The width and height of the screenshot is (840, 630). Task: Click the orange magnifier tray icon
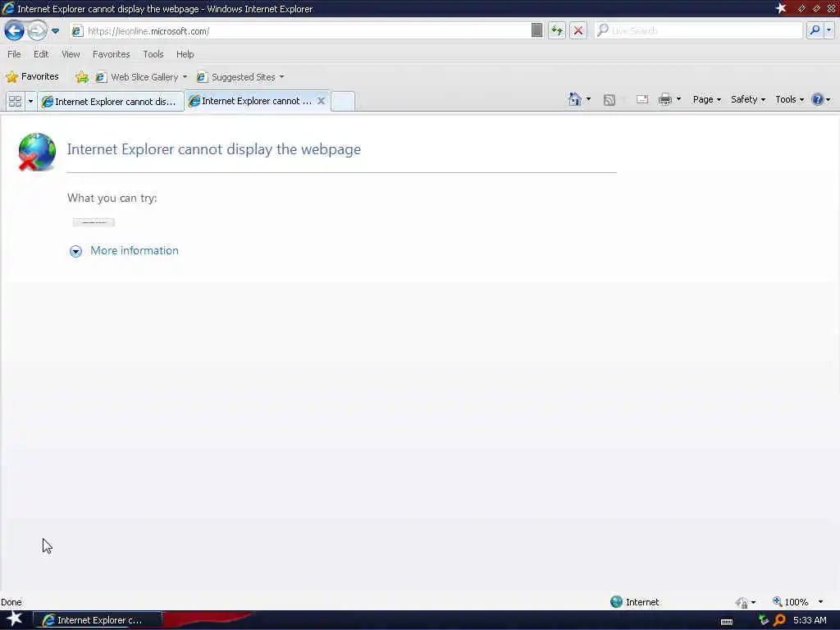click(x=779, y=620)
